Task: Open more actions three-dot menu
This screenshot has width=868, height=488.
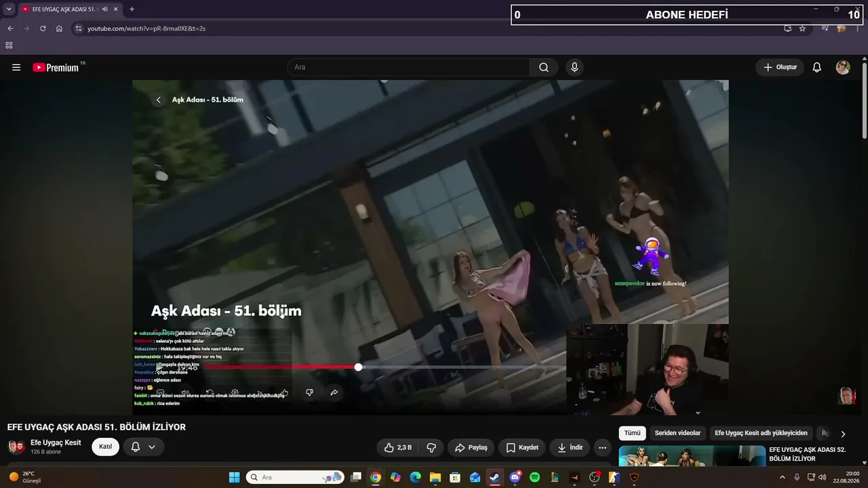Action: pyautogui.click(x=602, y=447)
